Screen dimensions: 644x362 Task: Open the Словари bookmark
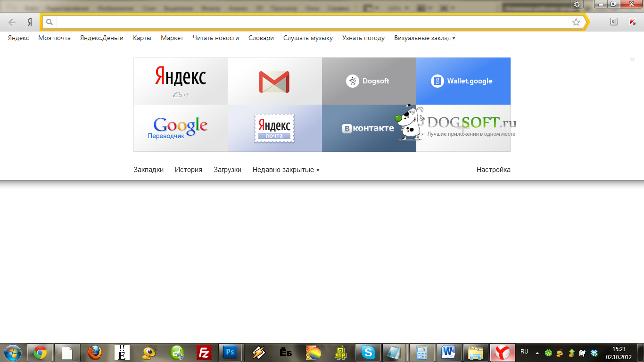[261, 38]
